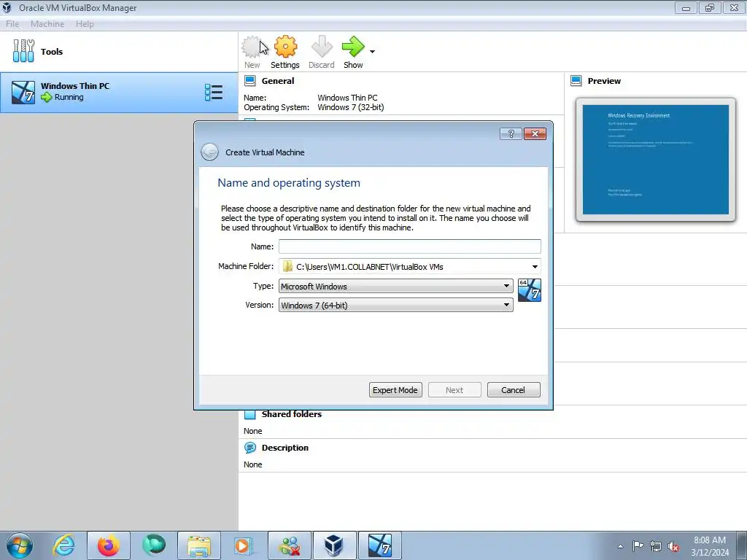The width and height of the screenshot is (747, 560).
Task: Open Settings gear in VirtualBox toolbar
Action: [285, 47]
